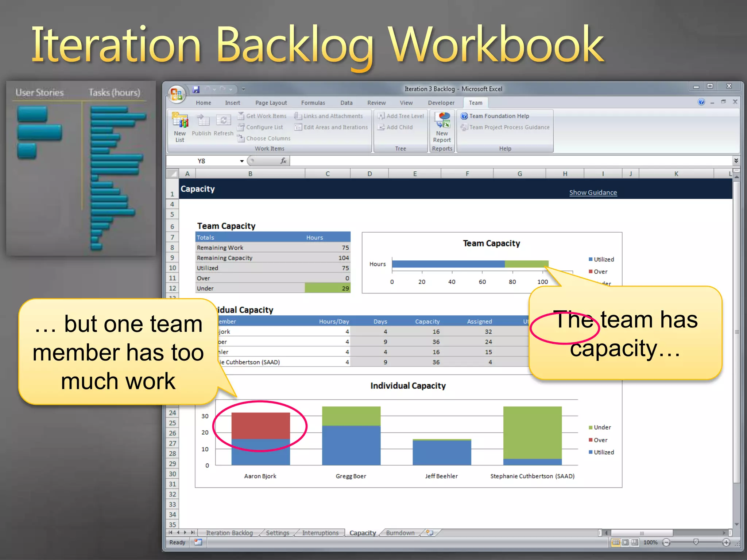Open the Home ribbon tab
This screenshot has height=560, width=747.
[x=204, y=103]
